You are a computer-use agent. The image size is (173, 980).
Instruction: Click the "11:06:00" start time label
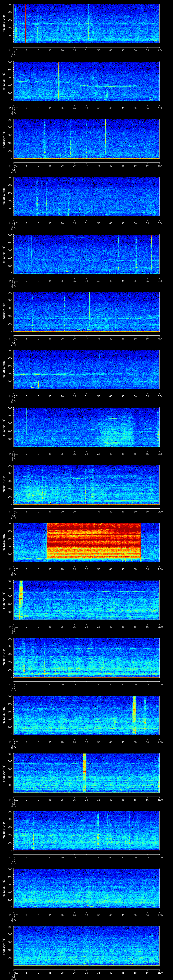(14, 339)
